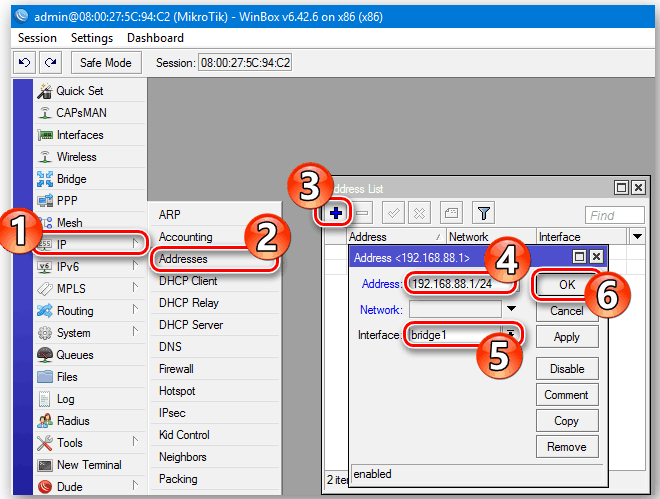Open the Network field dropdown arrow
The image size is (660, 499).
[x=511, y=309]
